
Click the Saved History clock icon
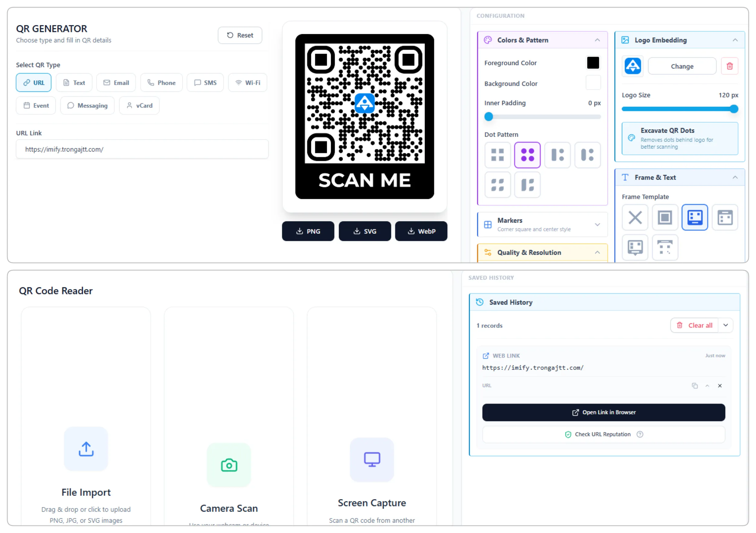(480, 302)
